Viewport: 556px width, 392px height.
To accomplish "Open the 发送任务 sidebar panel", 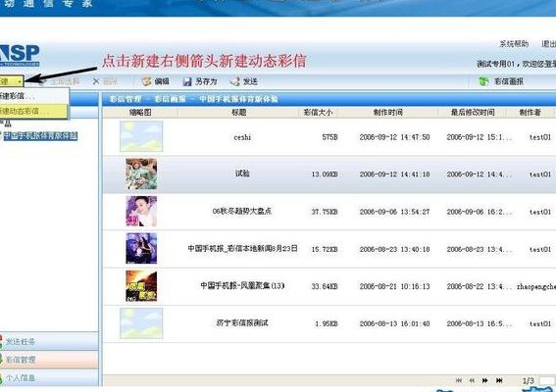I will coord(49,342).
